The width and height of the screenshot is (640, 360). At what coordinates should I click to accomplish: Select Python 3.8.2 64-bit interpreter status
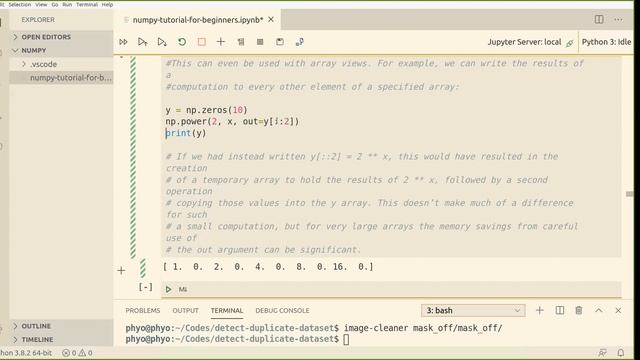(x=26, y=353)
